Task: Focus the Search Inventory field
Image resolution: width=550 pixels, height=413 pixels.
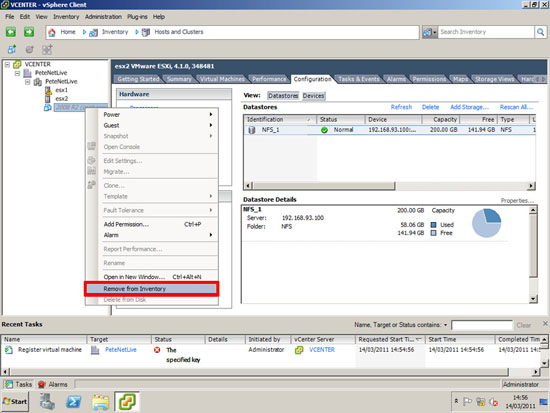Action: tap(486, 32)
